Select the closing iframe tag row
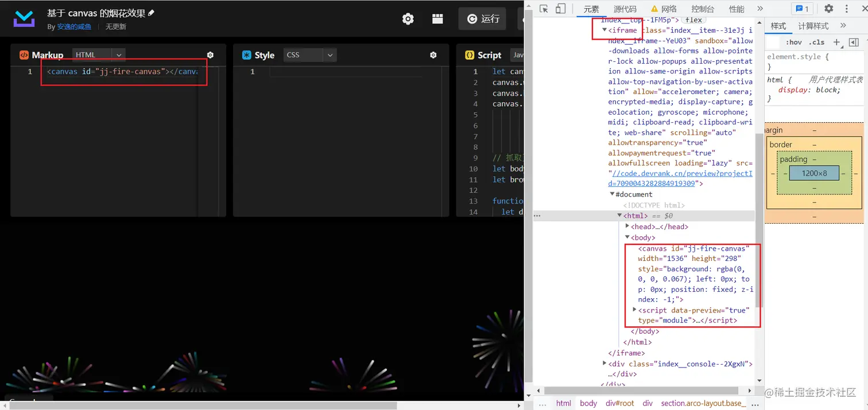This screenshot has width=868, height=410. point(626,353)
